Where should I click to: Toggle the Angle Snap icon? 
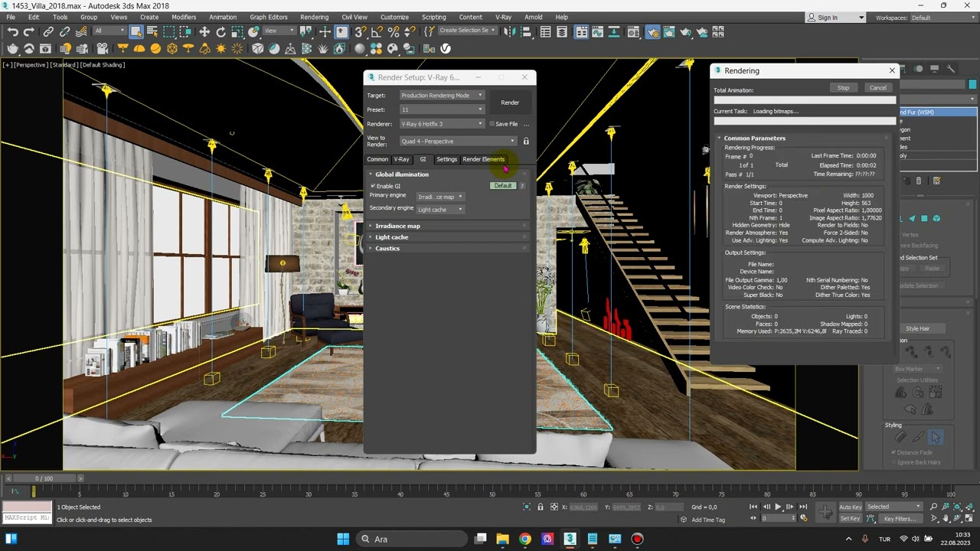pyautogui.click(x=377, y=32)
